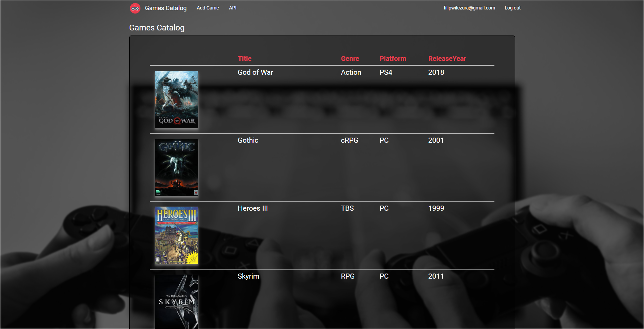Screen dimensions: 644x329
Task: Select the God of War title
Action: (255, 72)
